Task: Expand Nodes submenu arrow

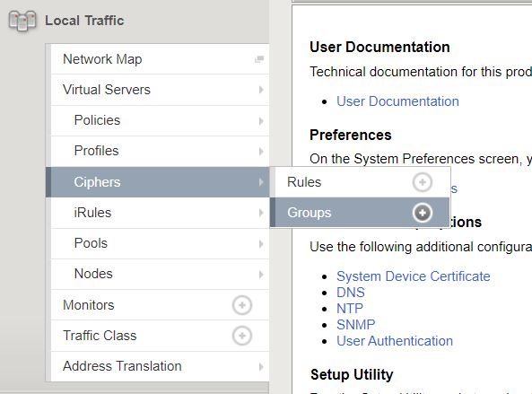Action: tap(261, 275)
